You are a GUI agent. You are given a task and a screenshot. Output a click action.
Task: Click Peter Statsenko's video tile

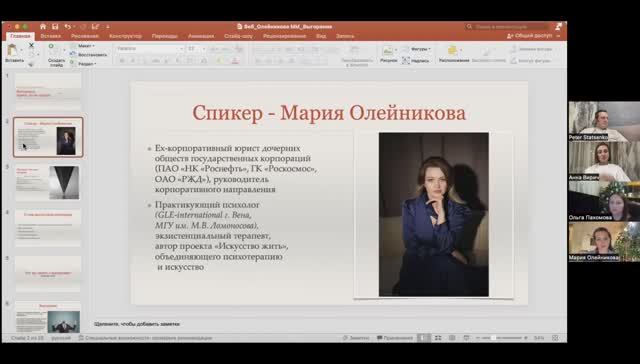point(604,121)
